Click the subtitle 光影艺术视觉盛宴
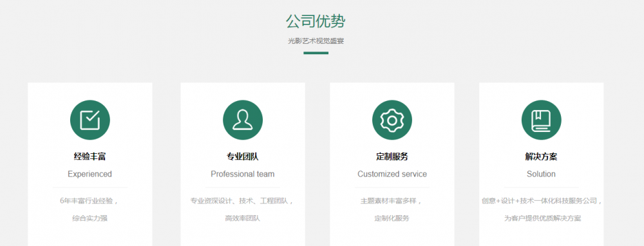The width and height of the screenshot is (644, 246). coord(316,41)
